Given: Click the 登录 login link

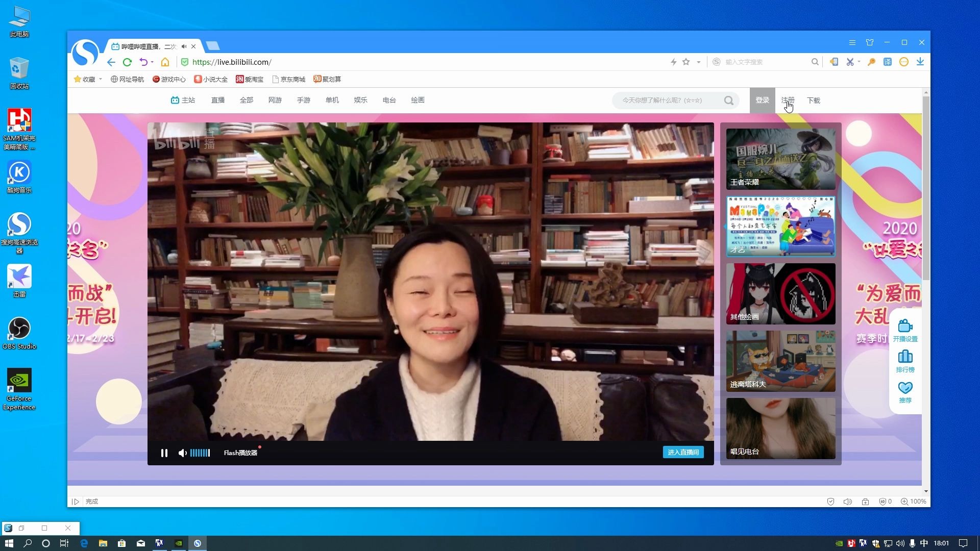Looking at the screenshot, I should click(x=762, y=101).
